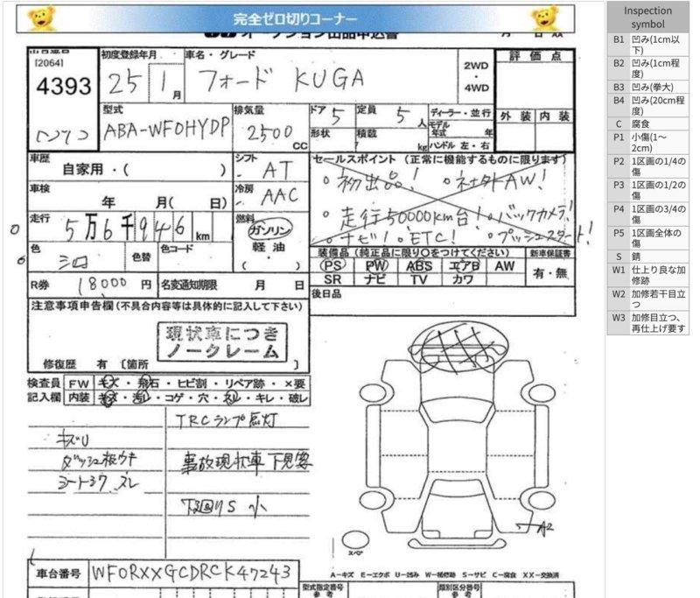The height and width of the screenshot is (598, 700).
Task: Click the 現状車につきノークレーム stamp
Action: click(x=220, y=342)
